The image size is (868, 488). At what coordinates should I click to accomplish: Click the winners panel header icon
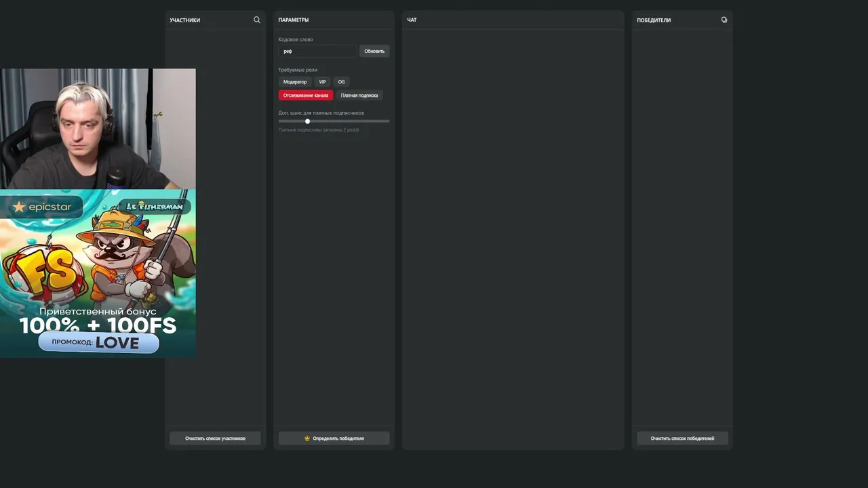pyautogui.click(x=724, y=20)
